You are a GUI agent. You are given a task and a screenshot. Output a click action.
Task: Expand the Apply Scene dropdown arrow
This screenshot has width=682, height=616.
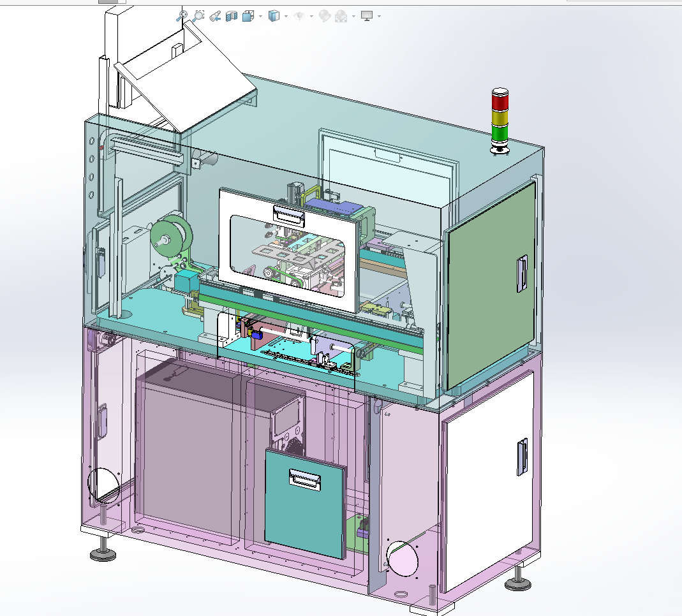[x=353, y=17]
